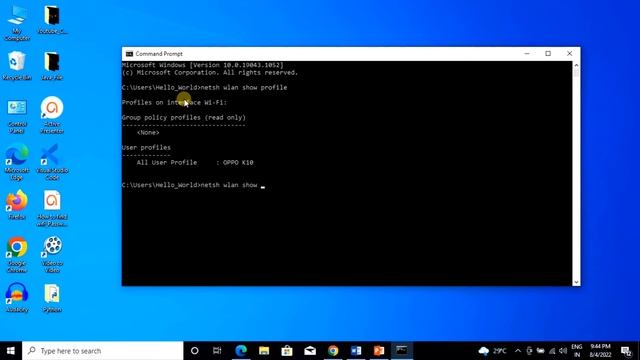Open Command Prompt window system menu icon
This screenshot has width=640, height=360.
(129, 54)
